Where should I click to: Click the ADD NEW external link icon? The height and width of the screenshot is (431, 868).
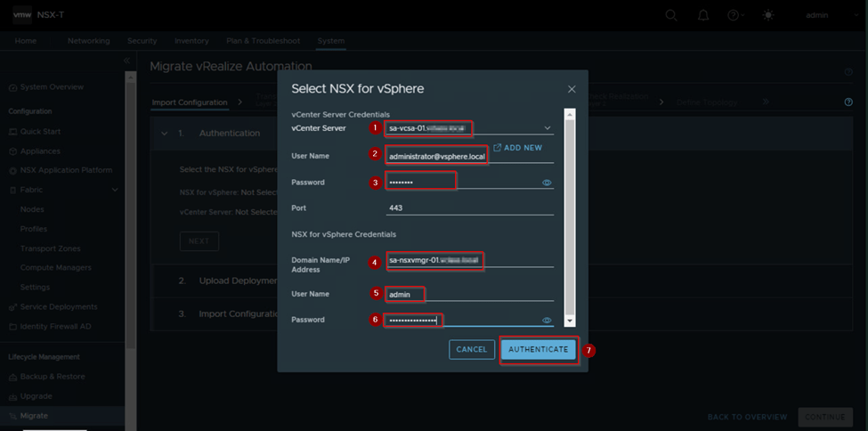coord(498,148)
